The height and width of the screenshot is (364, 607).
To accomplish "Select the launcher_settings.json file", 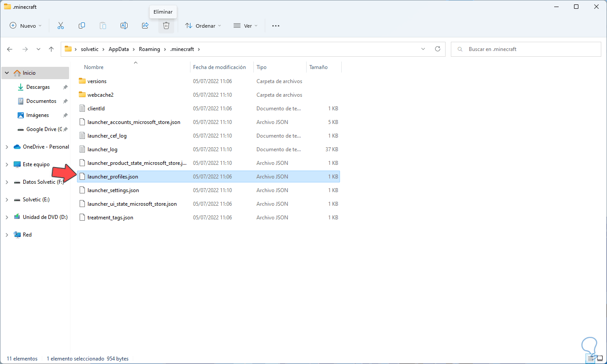I will pyautogui.click(x=113, y=190).
